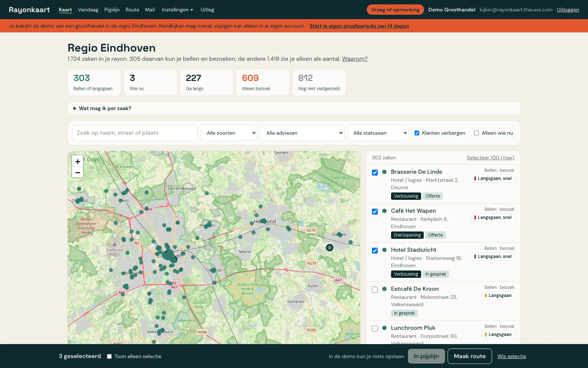The width and height of the screenshot is (588, 368).
Task: Open the Eetcafé De Kroon entry title
Action: coord(415,289)
